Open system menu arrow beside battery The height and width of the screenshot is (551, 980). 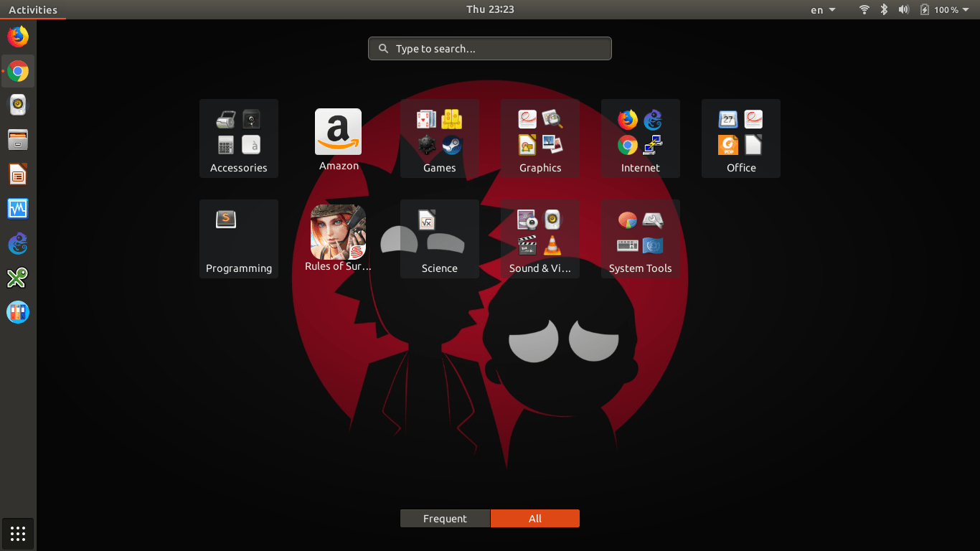(x=966, y=9)
